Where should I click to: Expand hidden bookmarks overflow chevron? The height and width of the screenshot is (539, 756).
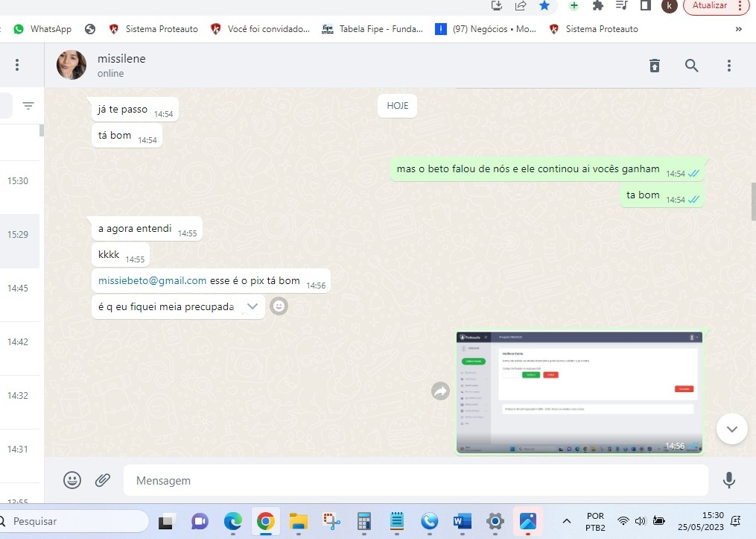click(x=739, y=29)
